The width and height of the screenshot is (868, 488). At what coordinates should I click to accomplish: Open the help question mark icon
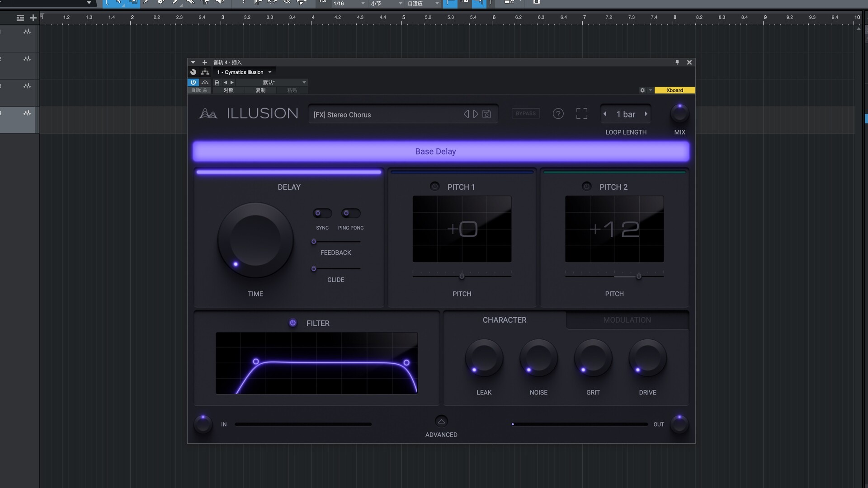click(x=558, y=114)
